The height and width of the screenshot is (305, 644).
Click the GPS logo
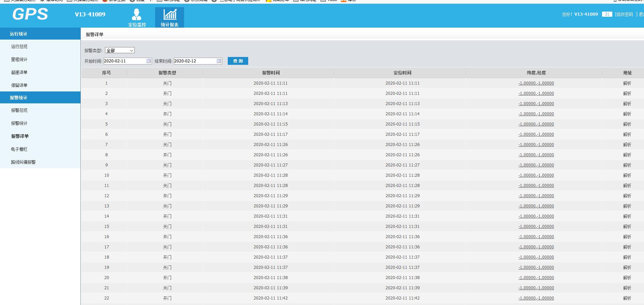(30, 14)
